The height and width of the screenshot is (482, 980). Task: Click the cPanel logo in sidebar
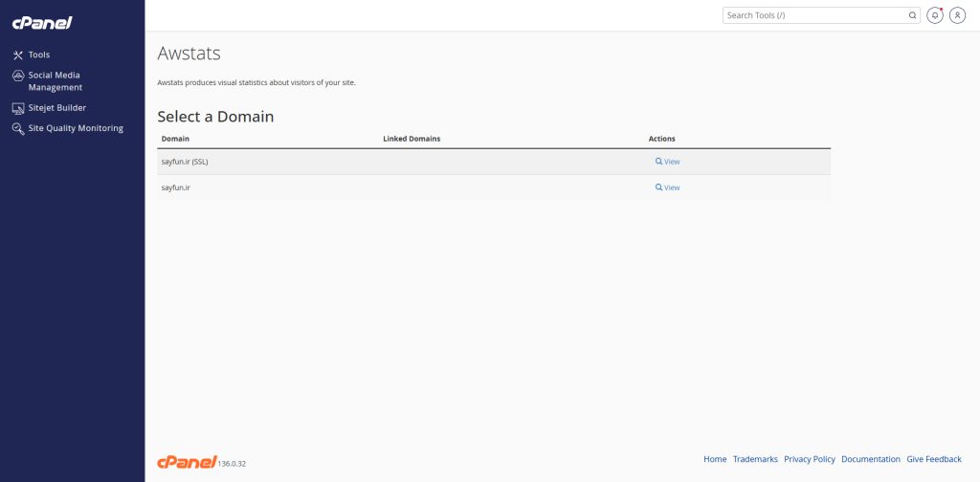pyautogui.click(x=42, y=23)
